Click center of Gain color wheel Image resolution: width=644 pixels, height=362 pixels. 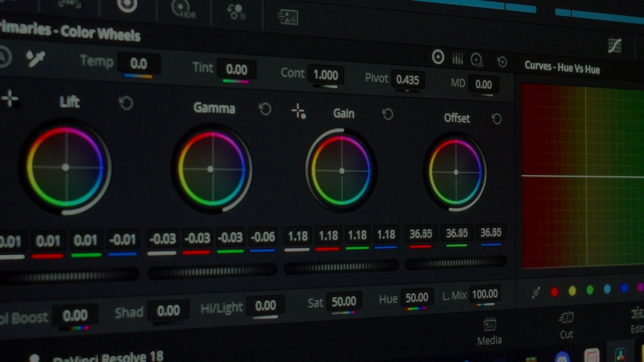(x=342, y=171)
